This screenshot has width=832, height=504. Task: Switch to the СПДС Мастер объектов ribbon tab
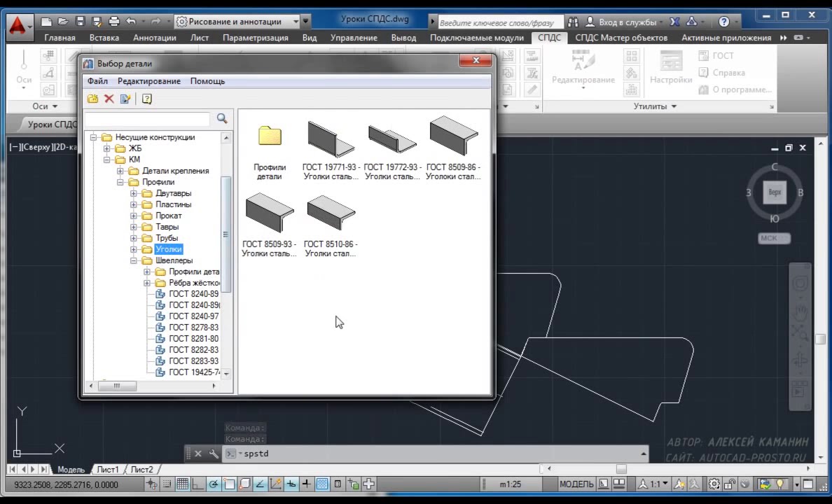click(x=621, y=38)
